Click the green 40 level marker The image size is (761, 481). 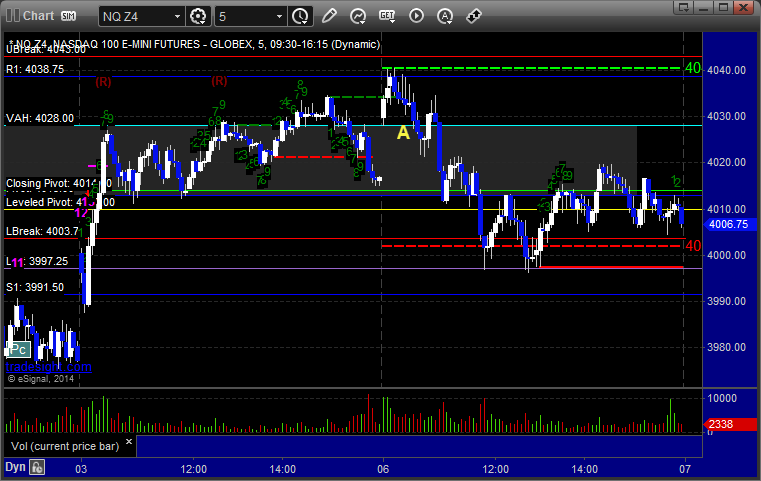tap(693, 68)
